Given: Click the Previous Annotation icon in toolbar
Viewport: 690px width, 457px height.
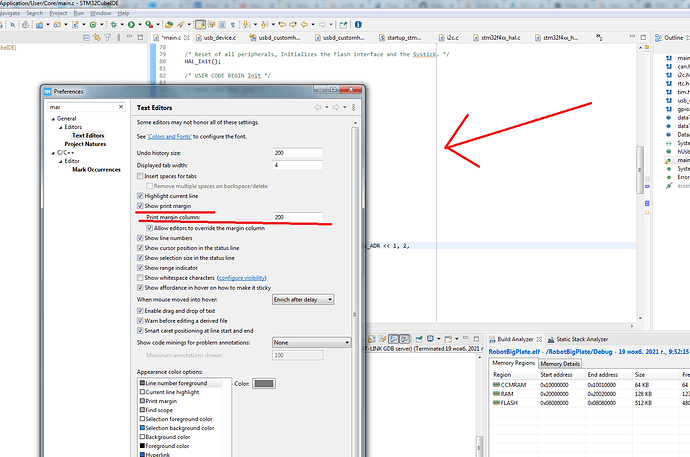Looking at the screenshot, I should pyautogui.click(x=263, y=25).
